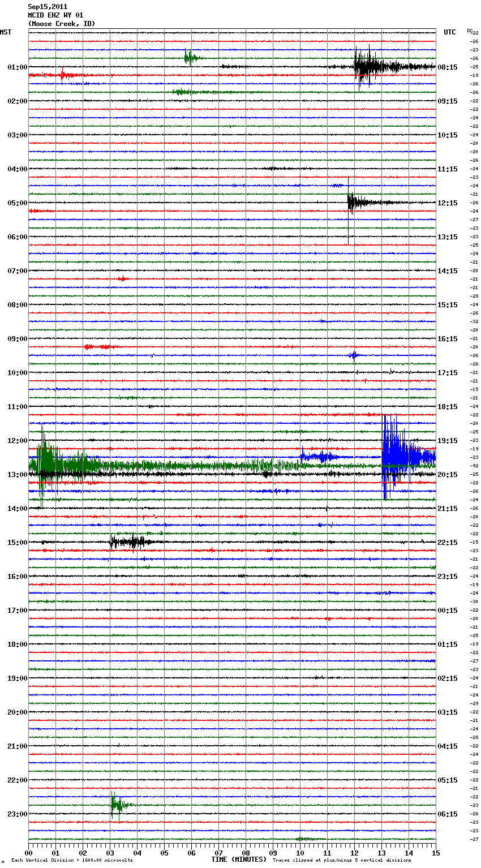Select the 04:00 MST hour label
The image size is (481, 868).
17,169
